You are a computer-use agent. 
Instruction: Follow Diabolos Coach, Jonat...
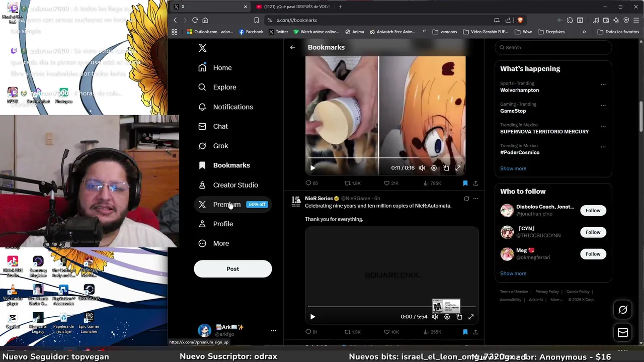[x=593, y=210]
